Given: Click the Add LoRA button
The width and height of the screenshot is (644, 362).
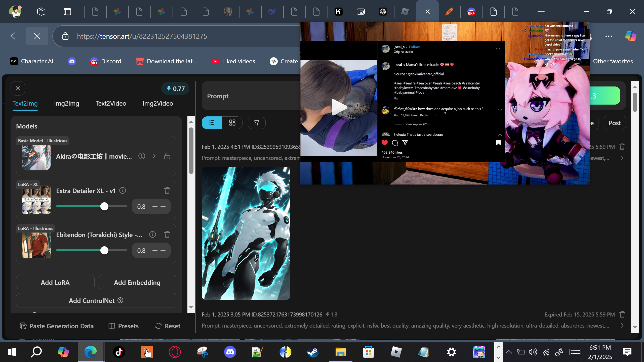Looking at the screenshot, I should (x=55, y=282).
